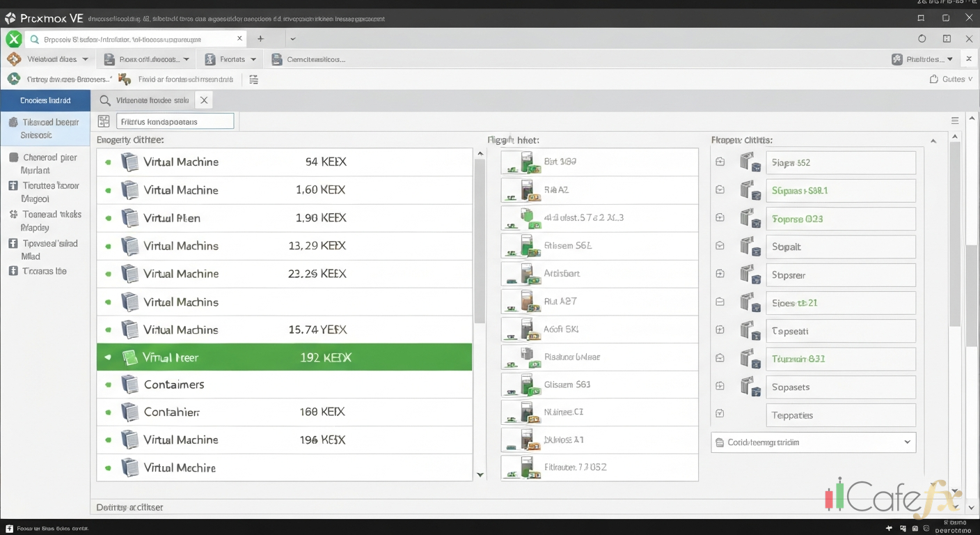Collapse the right panel with its chevron arrow
This screenshot has height=535, width=980.
(x=933, y=140)
